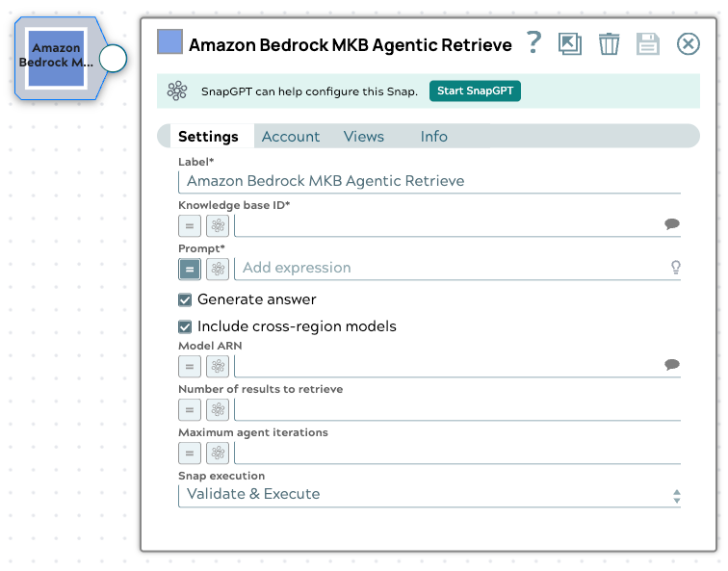728x571 pixels.
Task: Toggle expression for Knowledge base ID
Action: click(190, 226)
